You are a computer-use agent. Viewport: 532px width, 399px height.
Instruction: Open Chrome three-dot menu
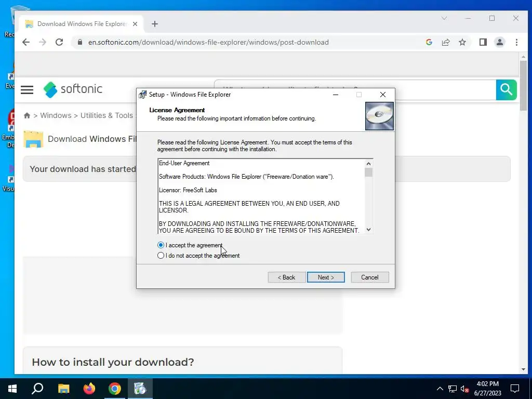tap(516, 42)
